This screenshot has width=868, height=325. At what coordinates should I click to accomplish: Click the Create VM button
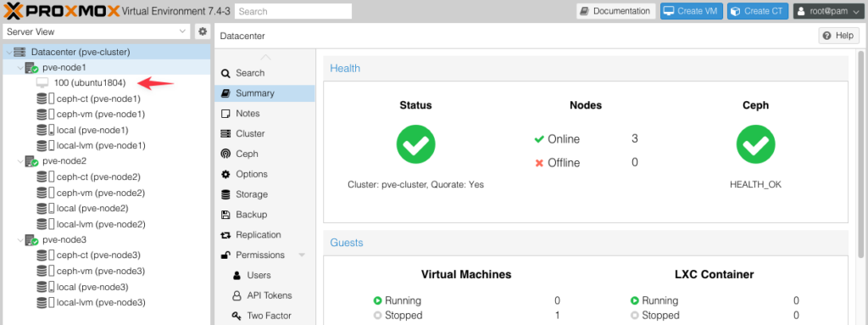click(x=692, y=11)
